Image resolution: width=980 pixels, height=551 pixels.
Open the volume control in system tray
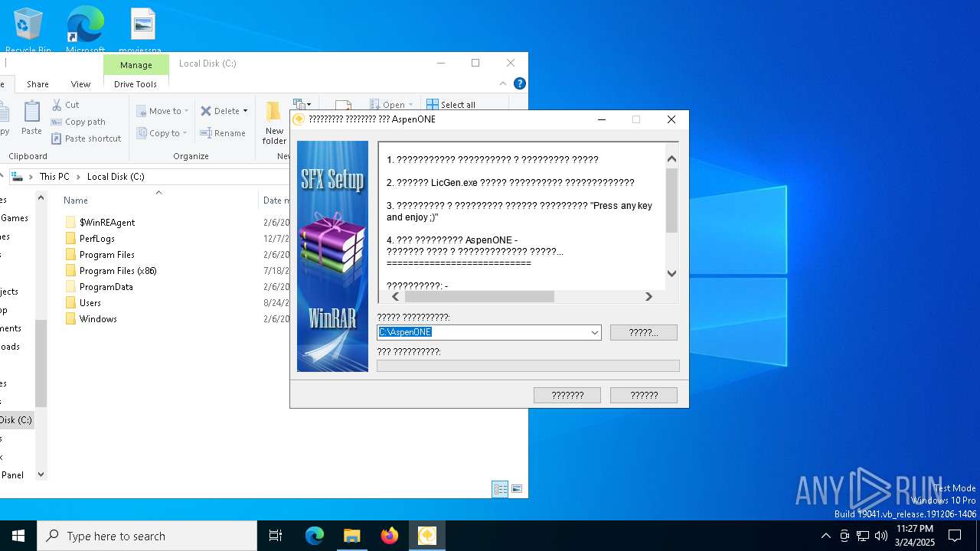[881, 536]
